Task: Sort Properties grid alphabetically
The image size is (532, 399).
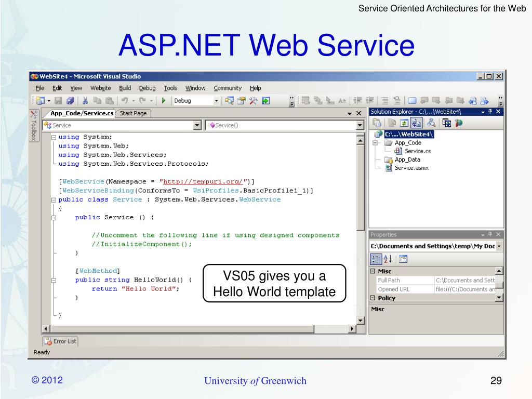Action: coord(388,260)
